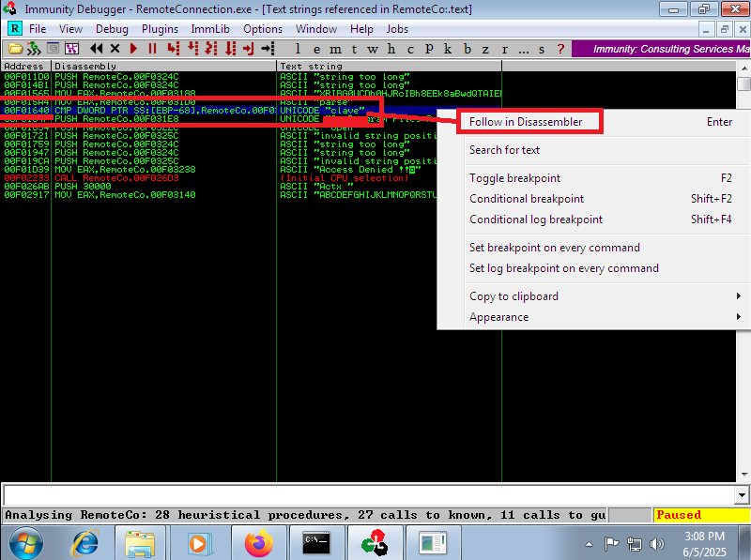The width and height of the screenshot is (751, 560).
Task: Open the Command Prompt from the taskbar
Action: point(316,543)
